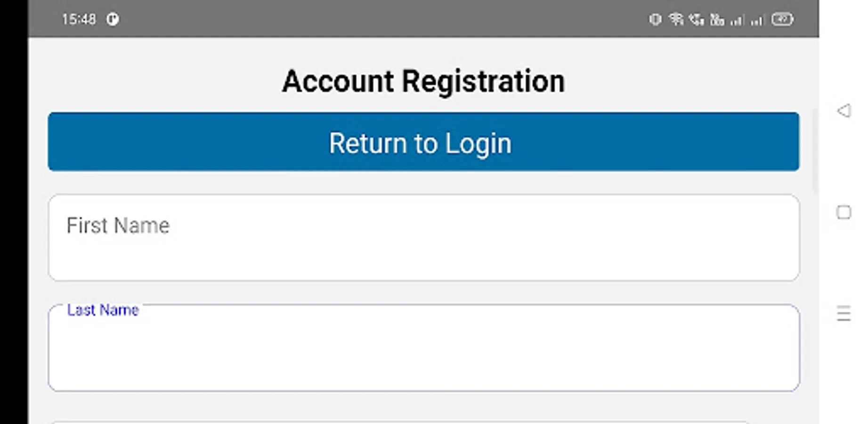Tap the floating Last Name label
Image resolution: width=868 pixels, height=424 pixels.
(x=103, y=310)
